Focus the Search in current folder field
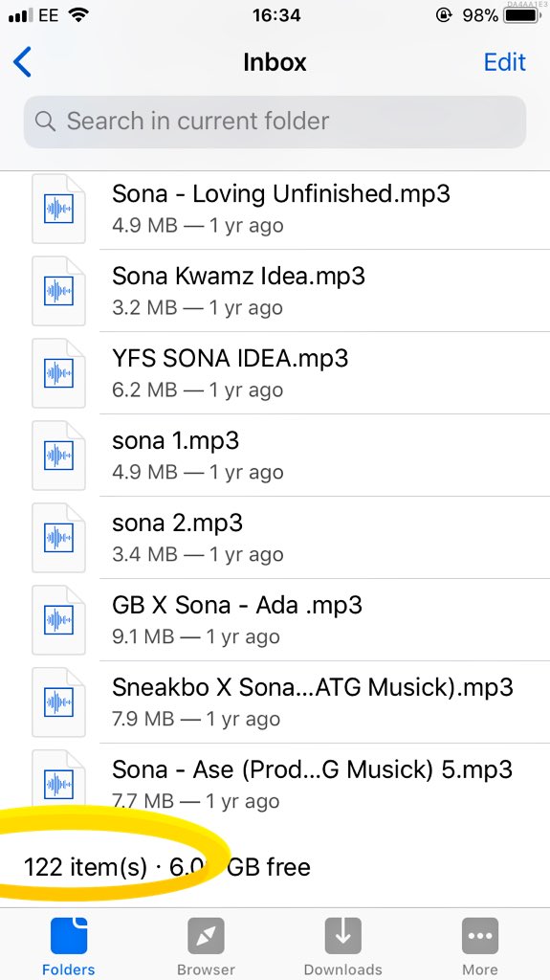 tap(275, 122)
